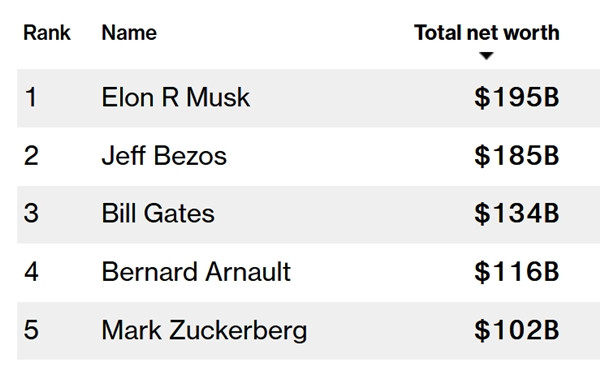600x366 pixels.
Task: Select the $185B net worth value
Action: pyautogui.click(x=517, y=156)
